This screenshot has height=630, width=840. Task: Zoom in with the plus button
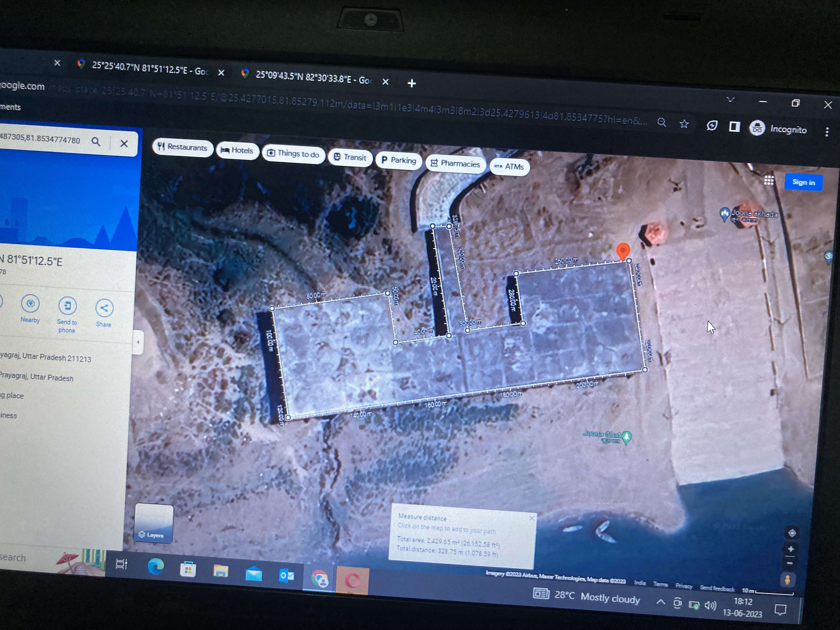[x=791, y=549]
